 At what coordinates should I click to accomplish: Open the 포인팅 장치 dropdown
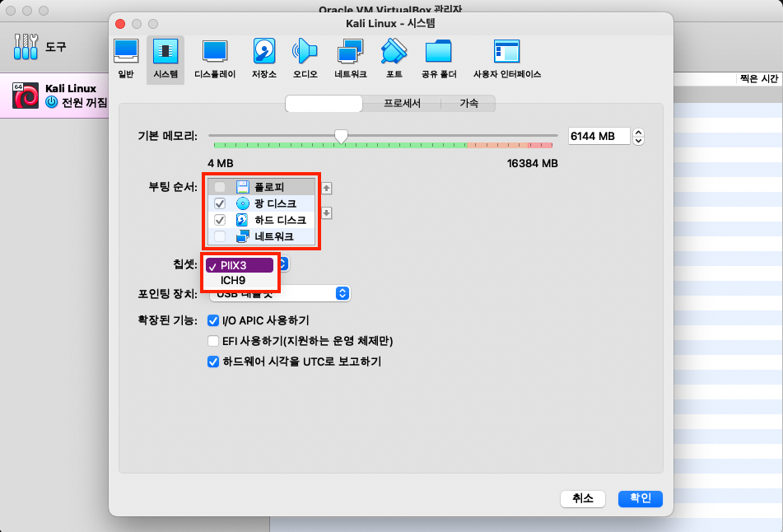pos(280,293)
